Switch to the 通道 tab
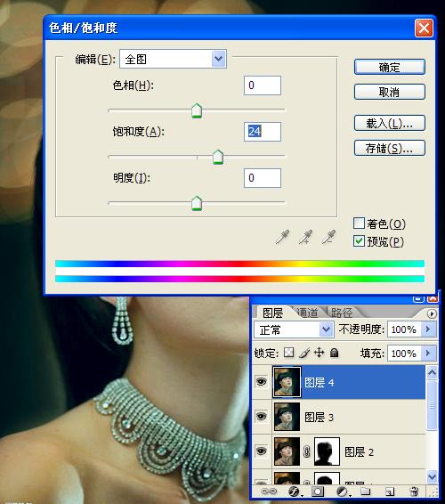Image resolution: width=445 pixels, height=504 pixels. coord(307,313)
